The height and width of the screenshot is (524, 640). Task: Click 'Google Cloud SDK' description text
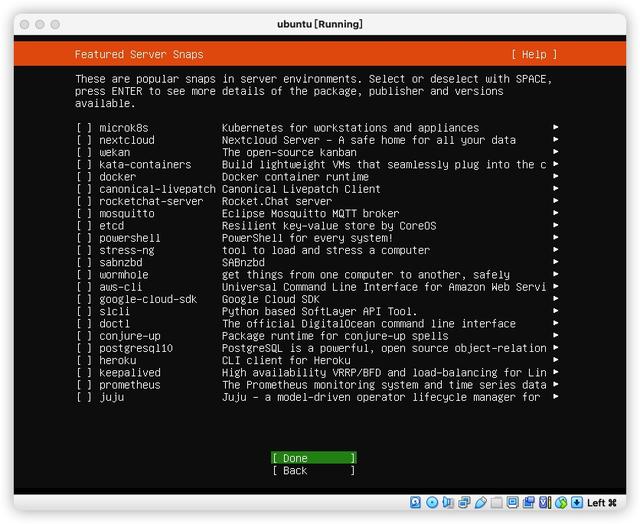pyautogui.click(x=271, y=300)
